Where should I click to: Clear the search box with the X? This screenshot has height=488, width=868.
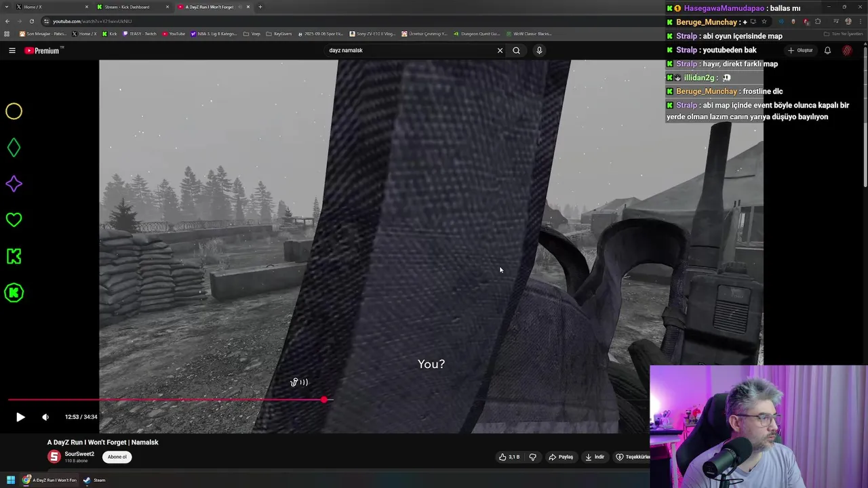[x=500, y=50]
